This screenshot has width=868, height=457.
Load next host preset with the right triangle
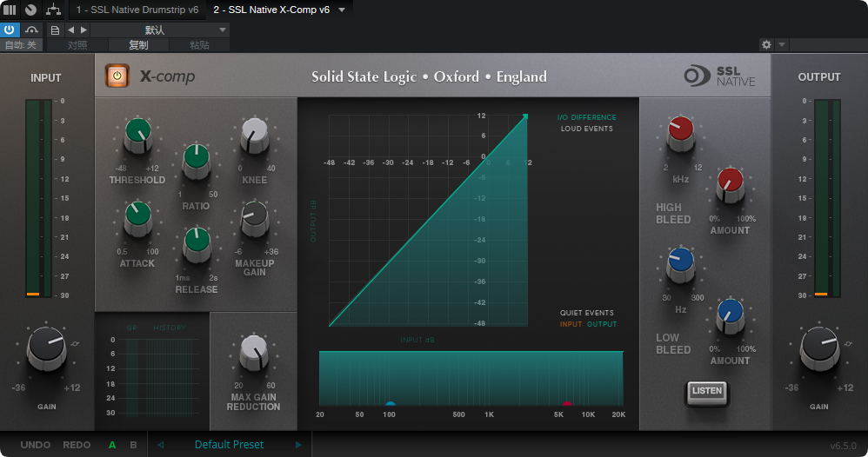coord(83,30)
